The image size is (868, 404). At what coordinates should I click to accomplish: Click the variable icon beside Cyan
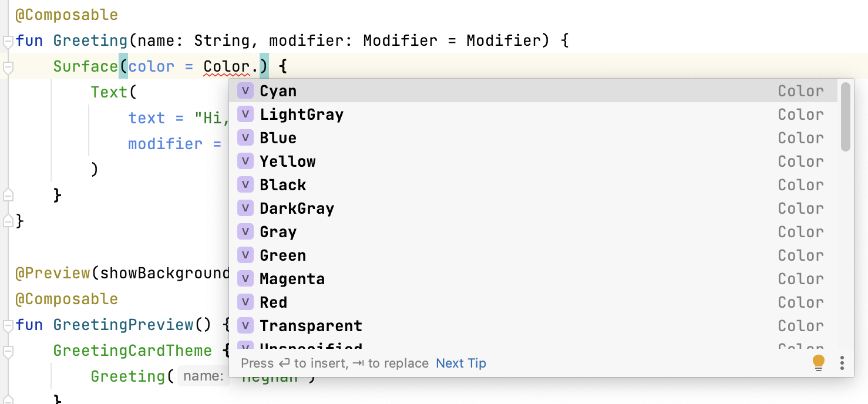tap(245, 91)
